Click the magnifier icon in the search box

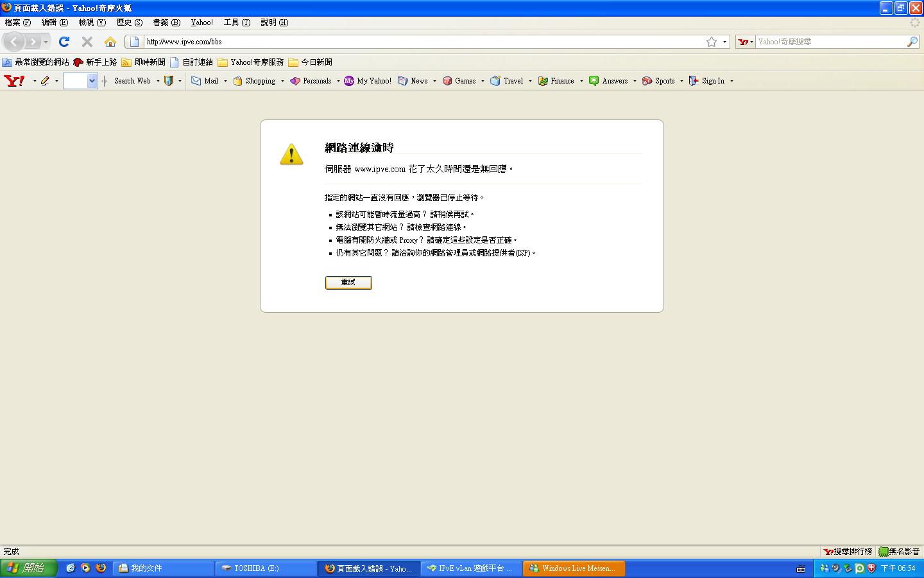click(x=912, y=42)
